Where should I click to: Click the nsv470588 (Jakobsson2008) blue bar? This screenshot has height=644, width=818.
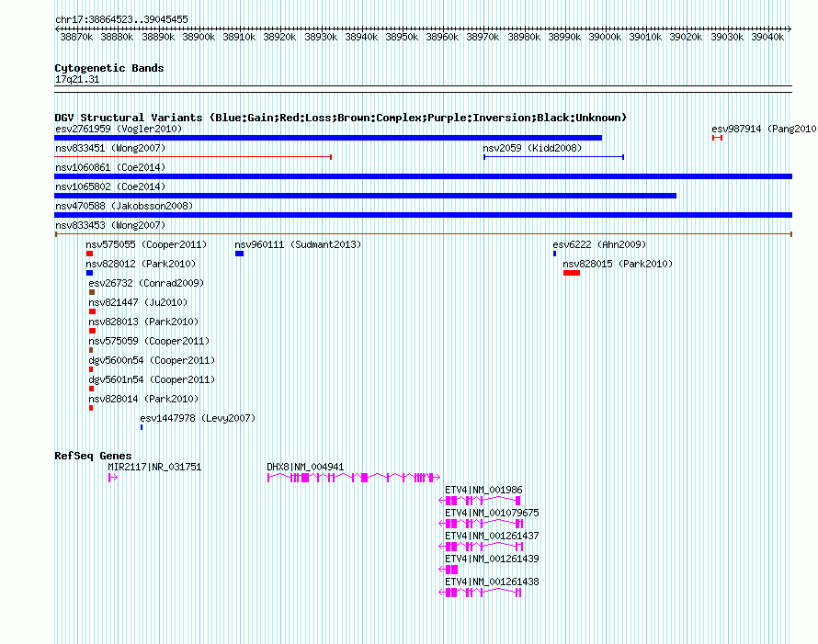423,215
